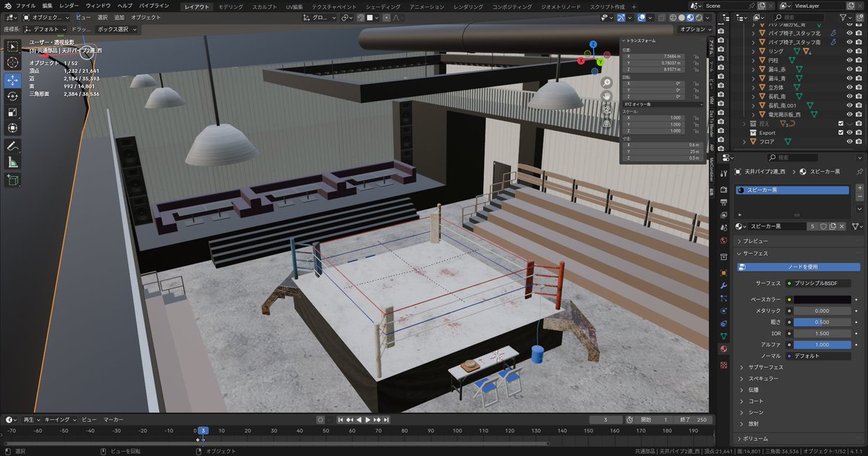868x456 pixels.
Task: Toggle the camera view gizmo icon
Action: 608,110
